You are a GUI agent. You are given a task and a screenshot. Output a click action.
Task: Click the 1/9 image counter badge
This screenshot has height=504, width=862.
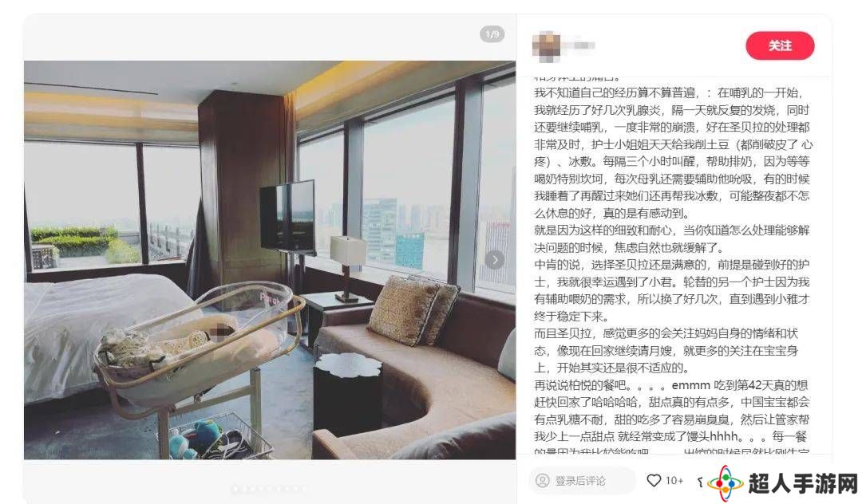(492, 34)
